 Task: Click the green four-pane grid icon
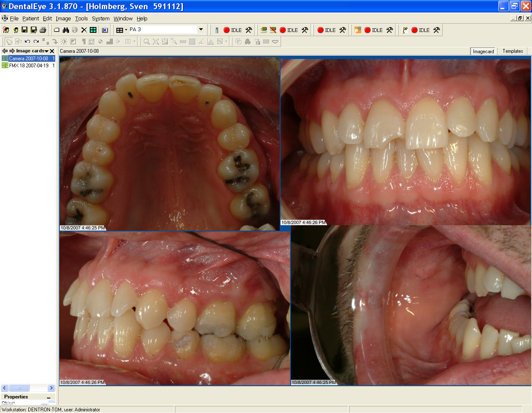93,30
